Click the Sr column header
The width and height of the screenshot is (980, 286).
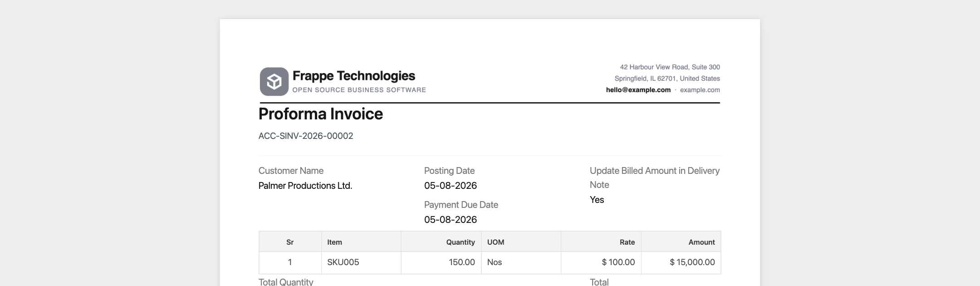(290, 242)
